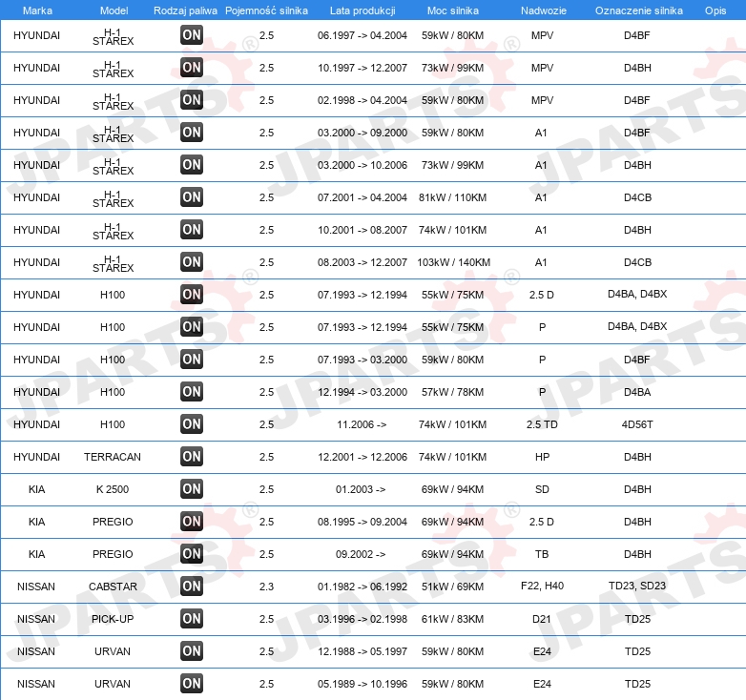The height and width of the screenshot is (700, 746).
Task: Click production dates 03.1996 -> 02.1998
Action: [x=363, y=619]
